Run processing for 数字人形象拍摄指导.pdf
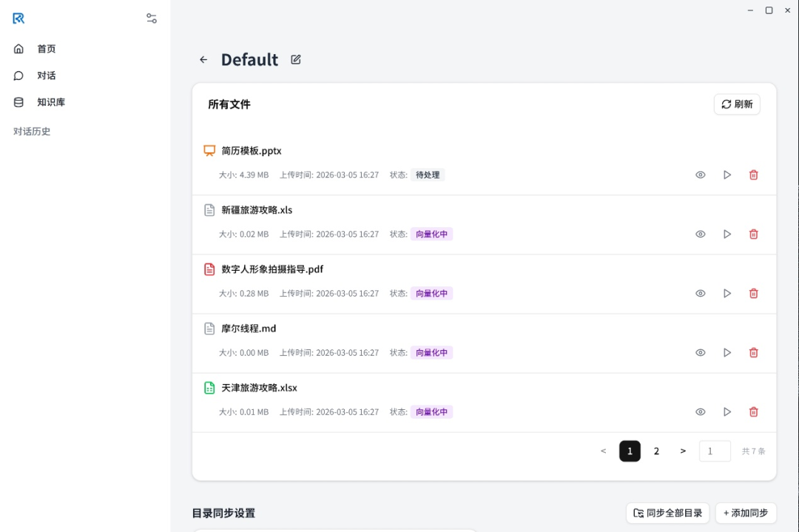Screen dimensions: 799x532 [727, 293]
